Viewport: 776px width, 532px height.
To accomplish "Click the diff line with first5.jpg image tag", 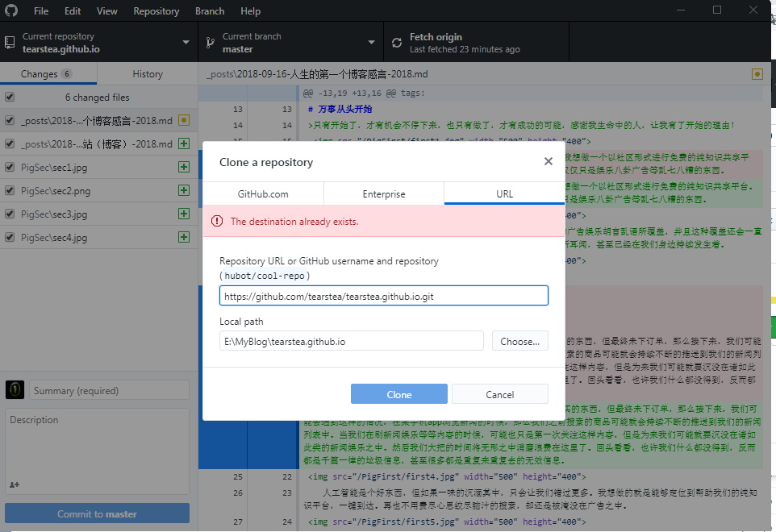I will (x=447, y=522).
